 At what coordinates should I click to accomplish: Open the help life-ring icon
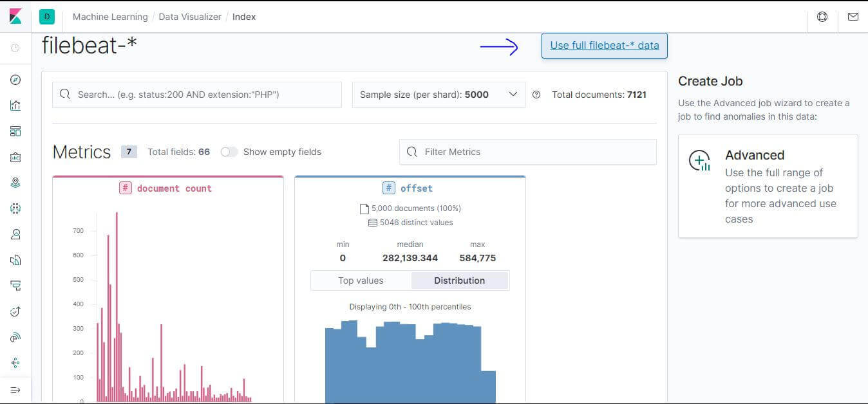pyautogui.click(x=822, y=16)
